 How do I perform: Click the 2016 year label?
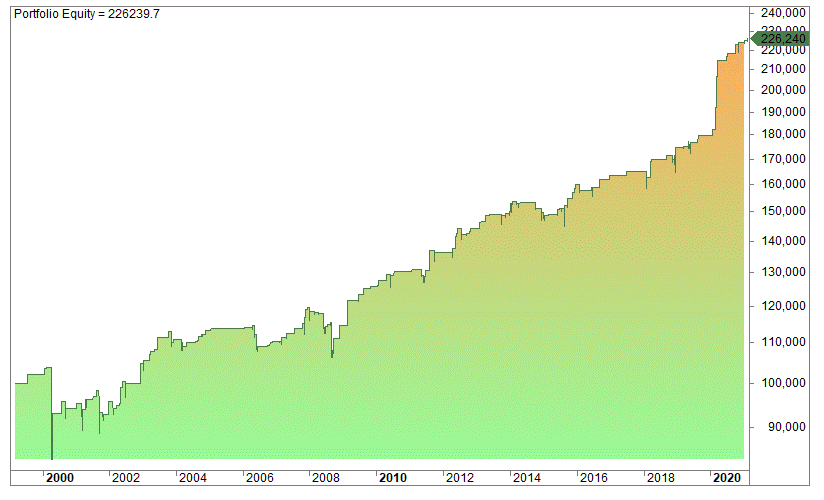point(594,478)
